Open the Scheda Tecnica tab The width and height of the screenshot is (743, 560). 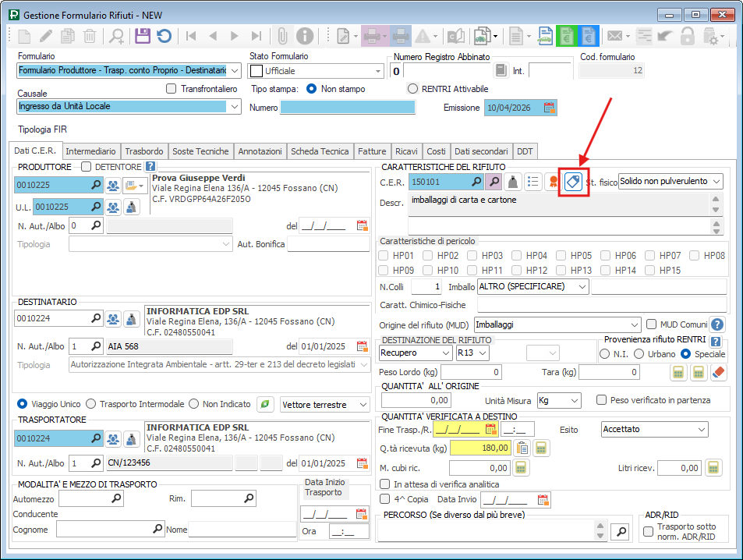pyautogui.click(x=320, y=151)
